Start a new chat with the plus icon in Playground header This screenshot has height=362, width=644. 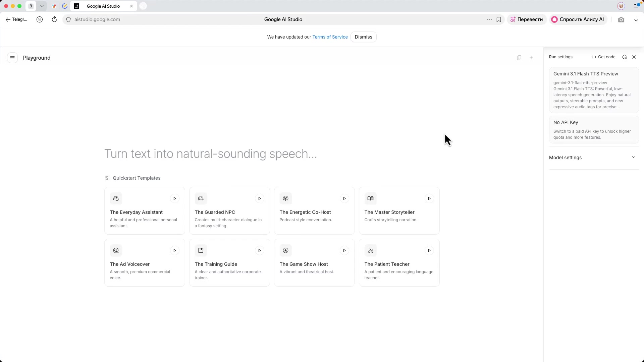531,58
